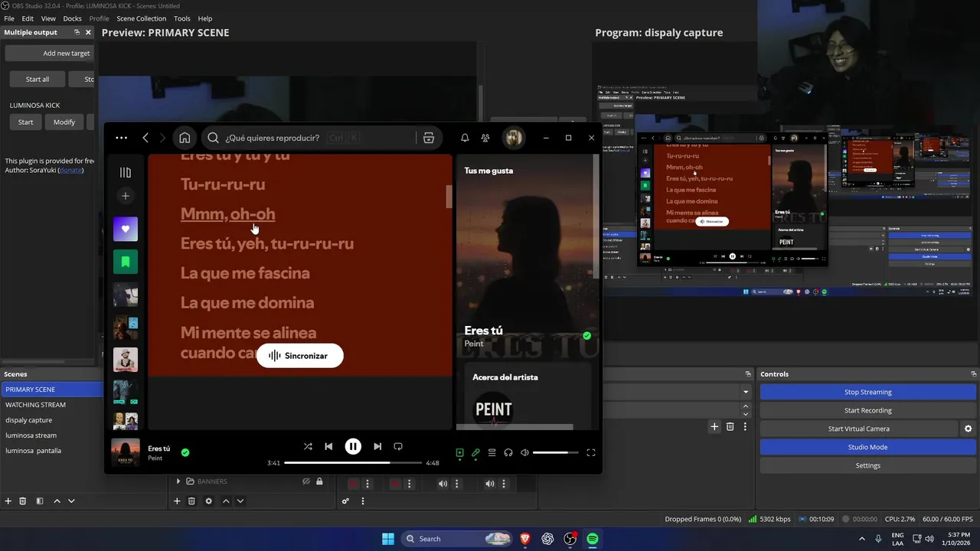Create playlist with the sidebar plus icon
This screenshot has width=980, height=551.
[x=126, y=196]
